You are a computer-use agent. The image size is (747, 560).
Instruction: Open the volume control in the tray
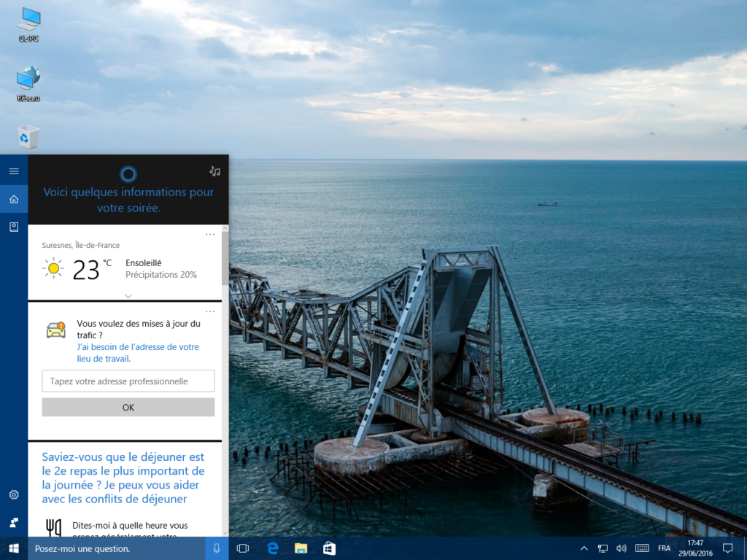[622, 548]
